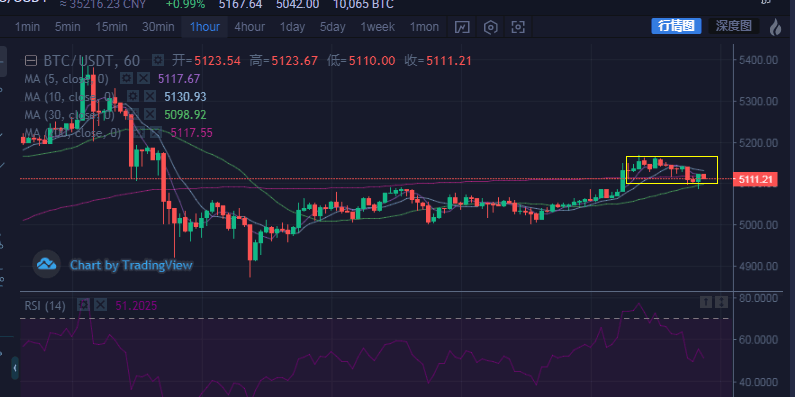Viewport: 795px width, 397px height.
Task: Remove the MA 10 indicator with X
Action: pyautogui.click(x=150, y=96)
